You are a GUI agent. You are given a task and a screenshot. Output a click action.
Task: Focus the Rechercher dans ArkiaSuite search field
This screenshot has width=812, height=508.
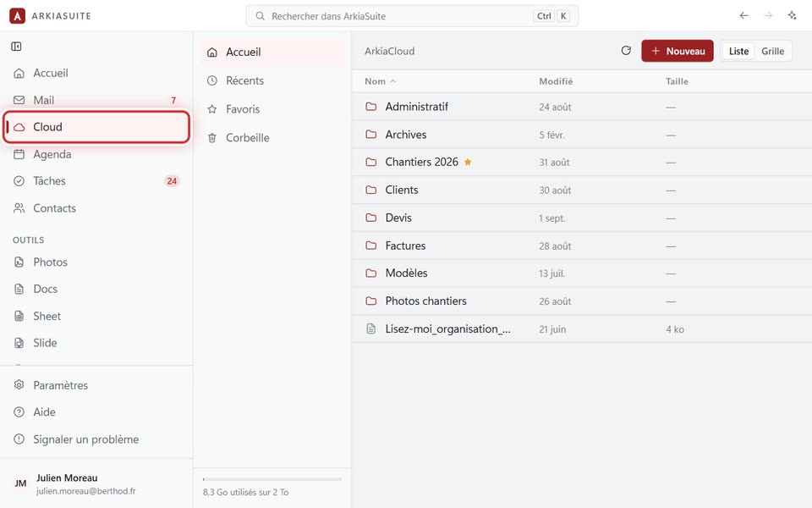tap(412, 16)
